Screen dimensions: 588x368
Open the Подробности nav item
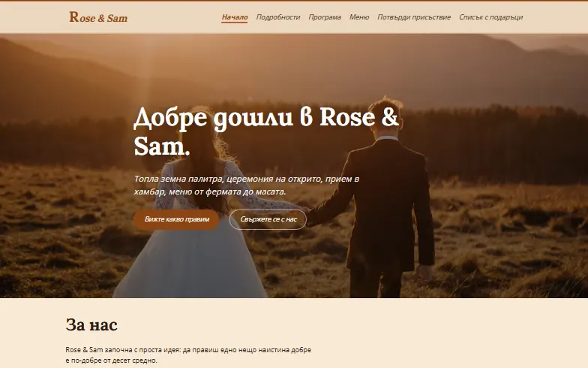(x=277, y=17)
